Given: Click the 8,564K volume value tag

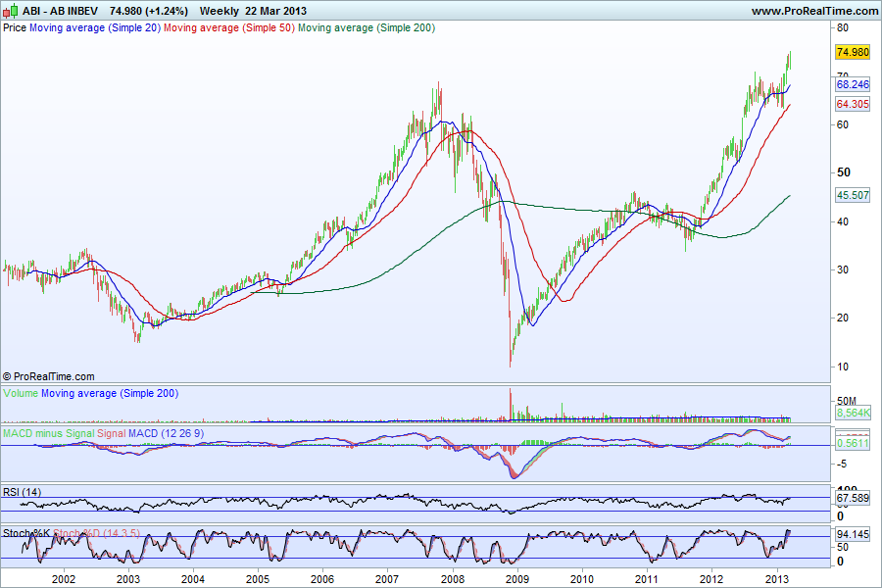Looking at the screenshot, I should (853, 413).
